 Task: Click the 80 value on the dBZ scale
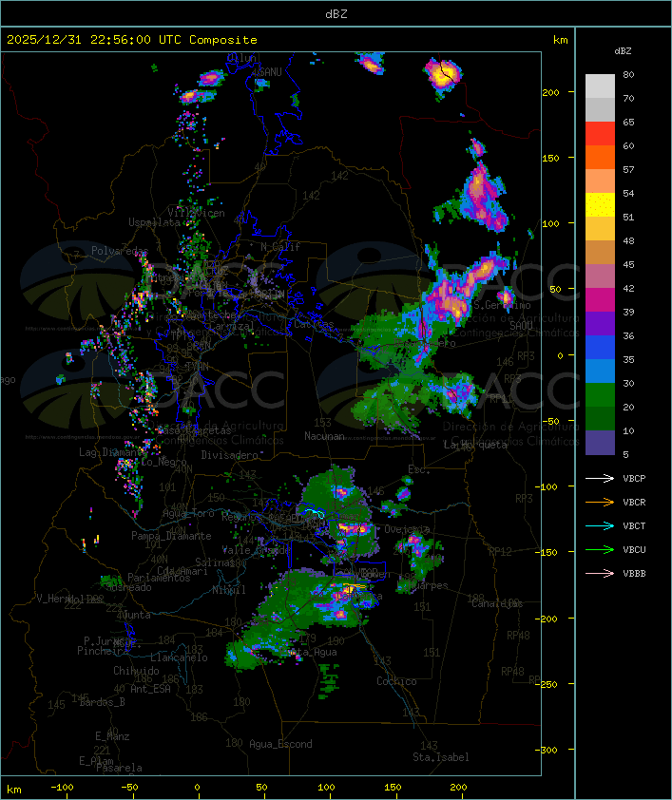(628, 74)
